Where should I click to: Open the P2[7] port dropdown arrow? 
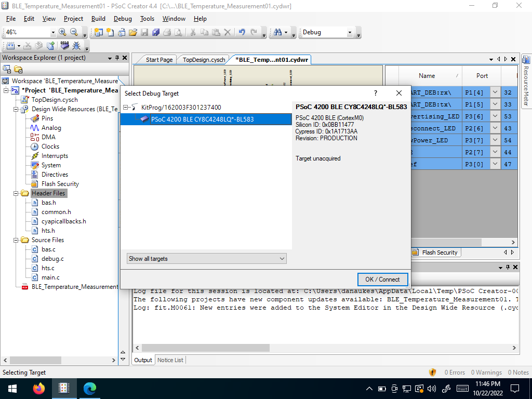click(495, 152)
